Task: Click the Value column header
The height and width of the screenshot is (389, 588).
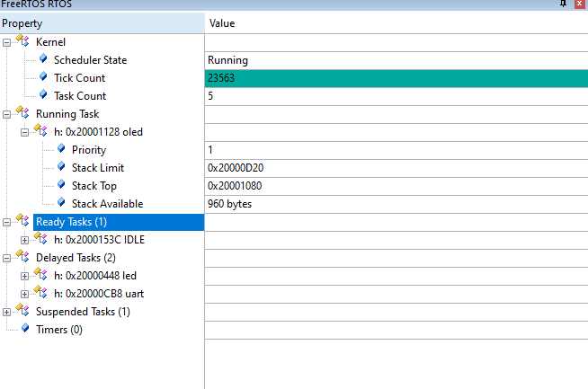Action: pyautogui.click(x=396, y=23)
